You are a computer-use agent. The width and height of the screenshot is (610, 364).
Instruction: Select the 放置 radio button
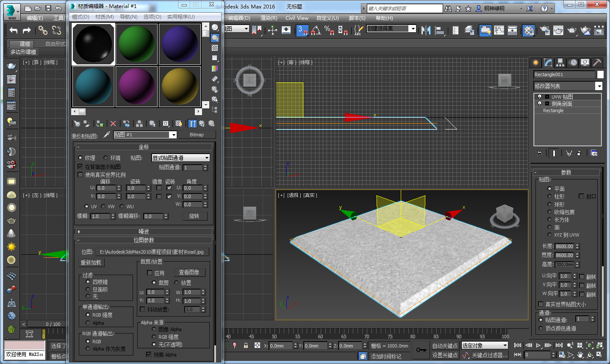[176, 282]
